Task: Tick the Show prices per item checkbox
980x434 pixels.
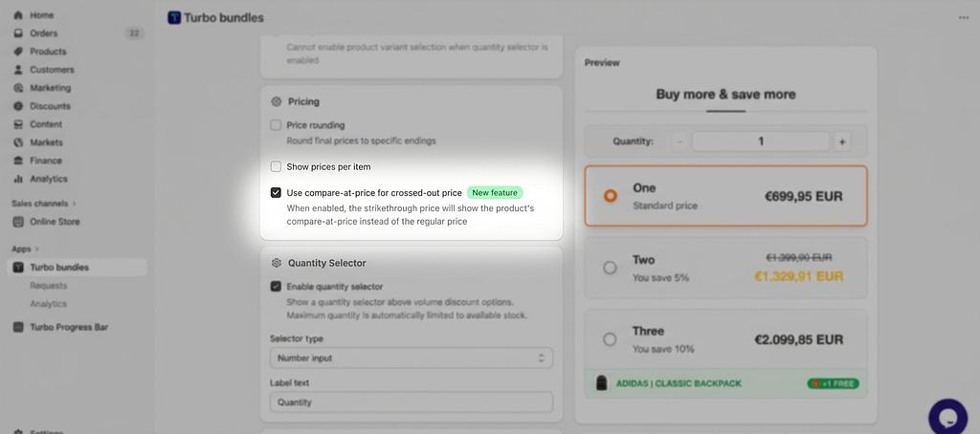Action: pos(276,166)
